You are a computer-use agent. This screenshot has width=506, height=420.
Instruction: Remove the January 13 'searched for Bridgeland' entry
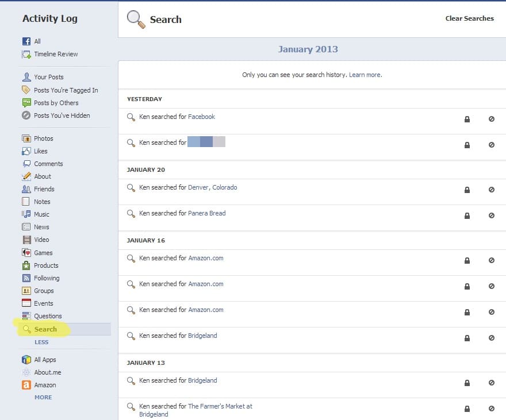(492, 383)
